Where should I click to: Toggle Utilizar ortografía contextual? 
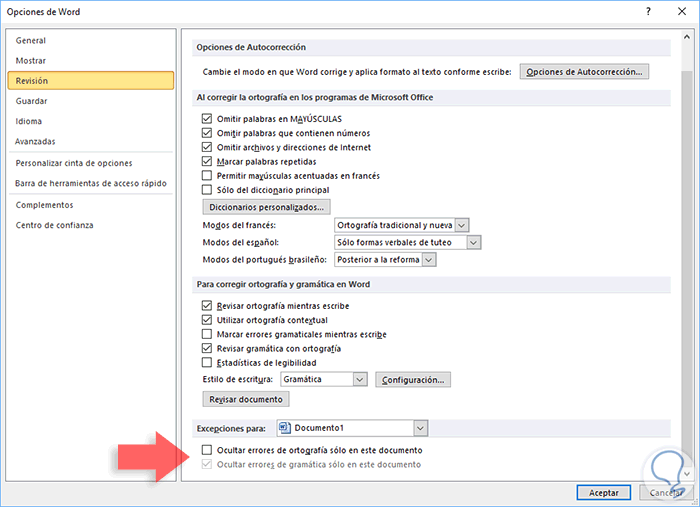coord(207,320)
